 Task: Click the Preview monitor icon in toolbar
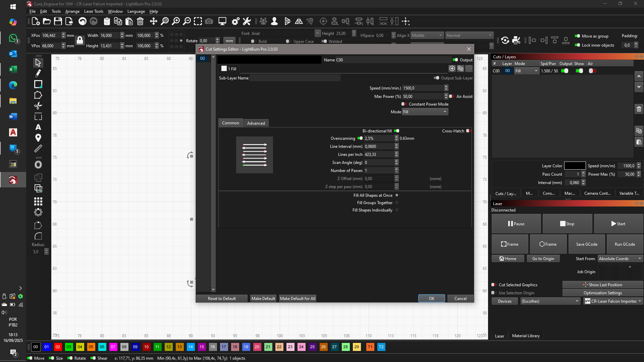point(222,21)
